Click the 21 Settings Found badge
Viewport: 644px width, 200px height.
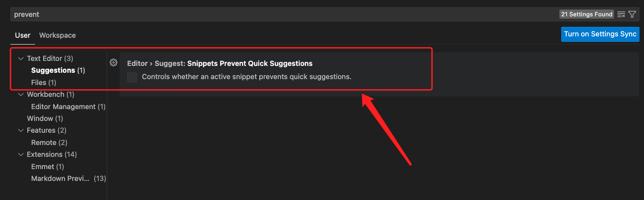point(587,15)
